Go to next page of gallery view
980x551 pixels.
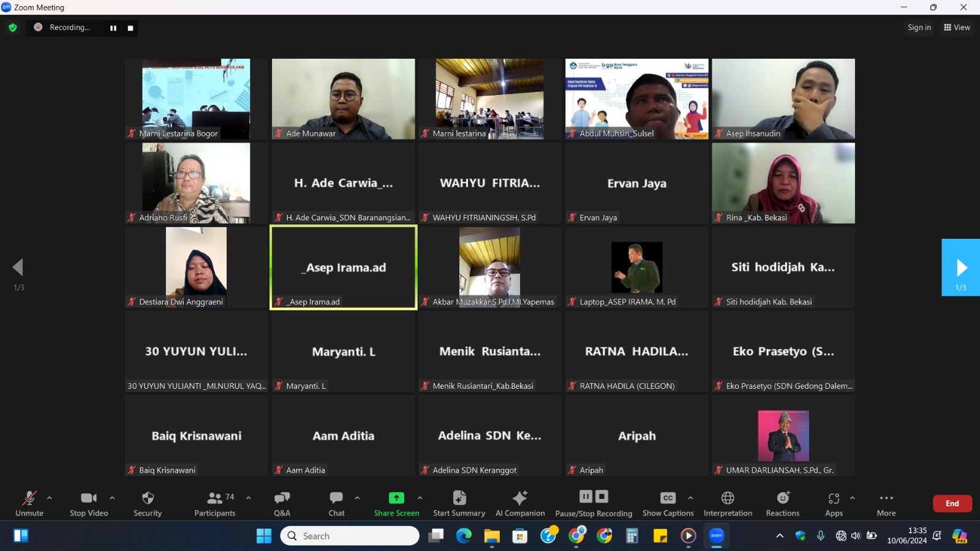(960, 268)
